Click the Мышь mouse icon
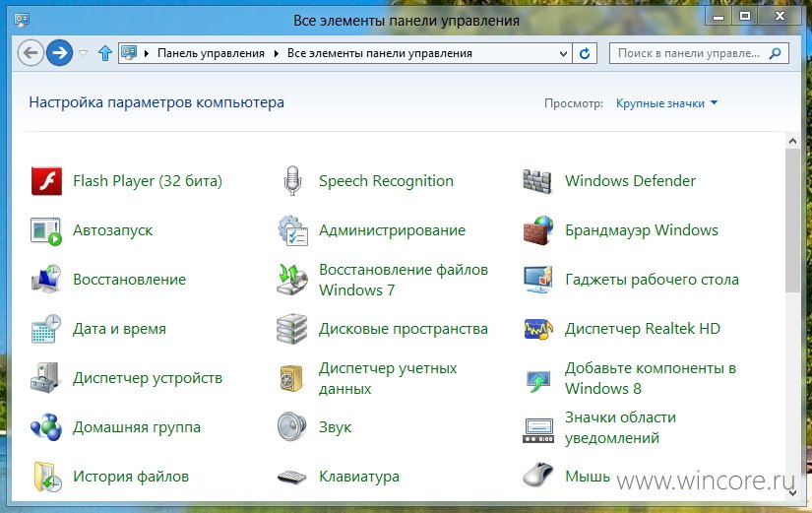Screen dimensions: 812x513 click(538, 476)
